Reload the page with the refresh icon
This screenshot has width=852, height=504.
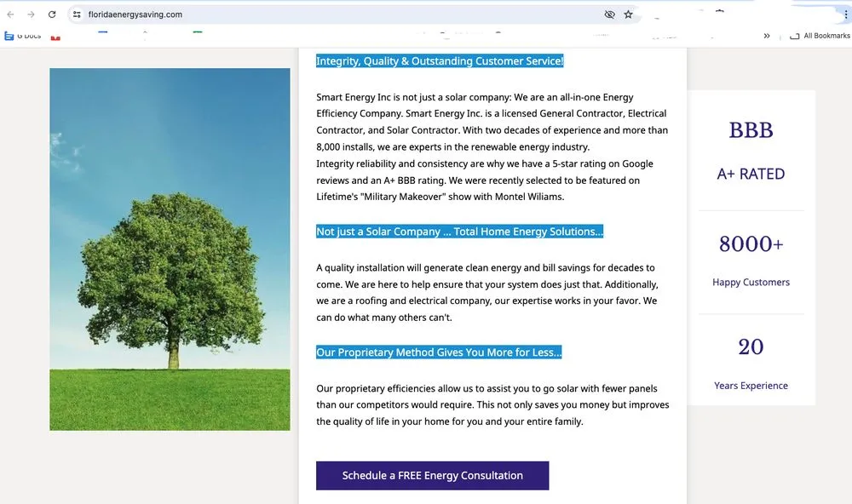pyautogui.click(x=52, y=14)
